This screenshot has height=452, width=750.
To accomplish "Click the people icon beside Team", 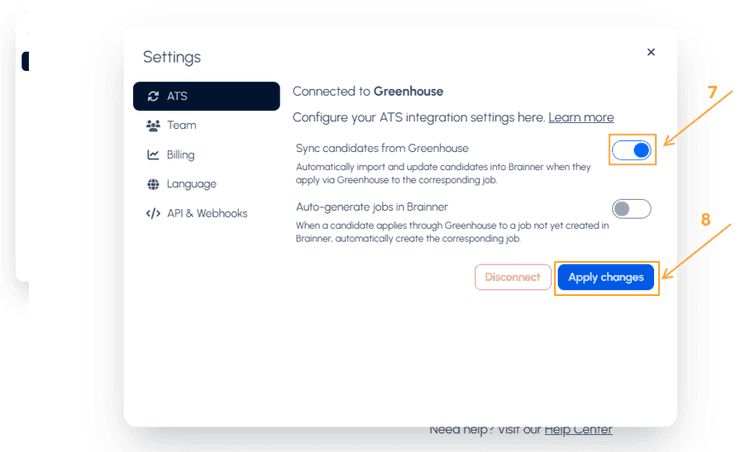I will click(x=153, y=126).
